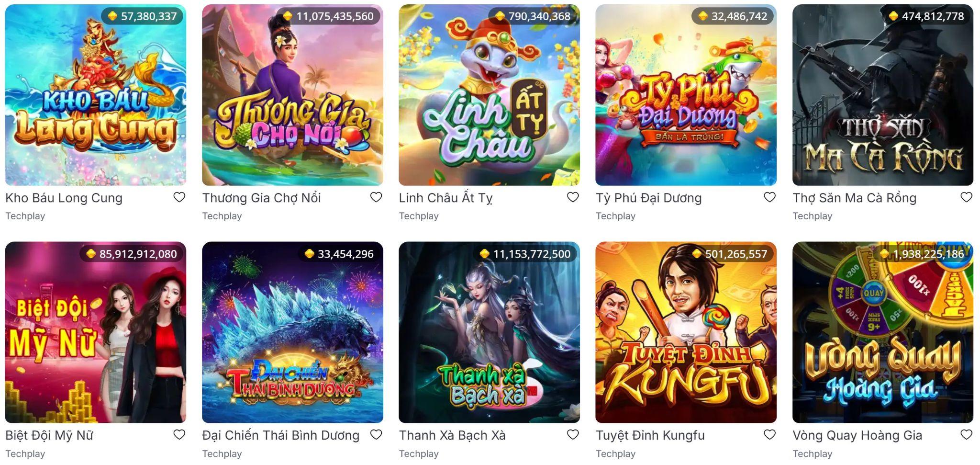Click jackpot amount 11,153,772,500 badge
The image size is (980, 465).
coord(526,254)
